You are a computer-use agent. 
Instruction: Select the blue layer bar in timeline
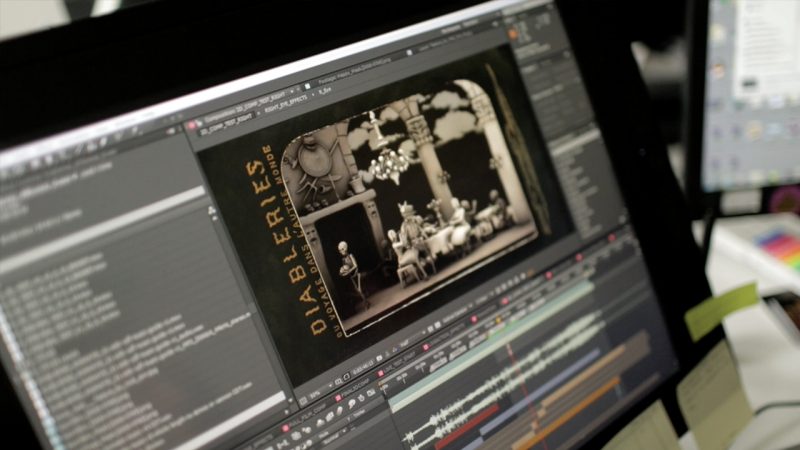pyautogui.click(x=541, y=393)
